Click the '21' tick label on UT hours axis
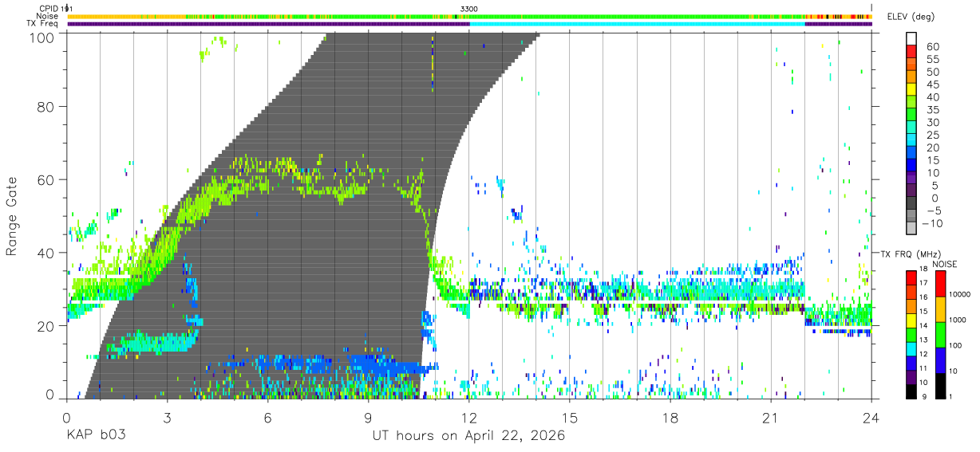 [x=770, y=418]
